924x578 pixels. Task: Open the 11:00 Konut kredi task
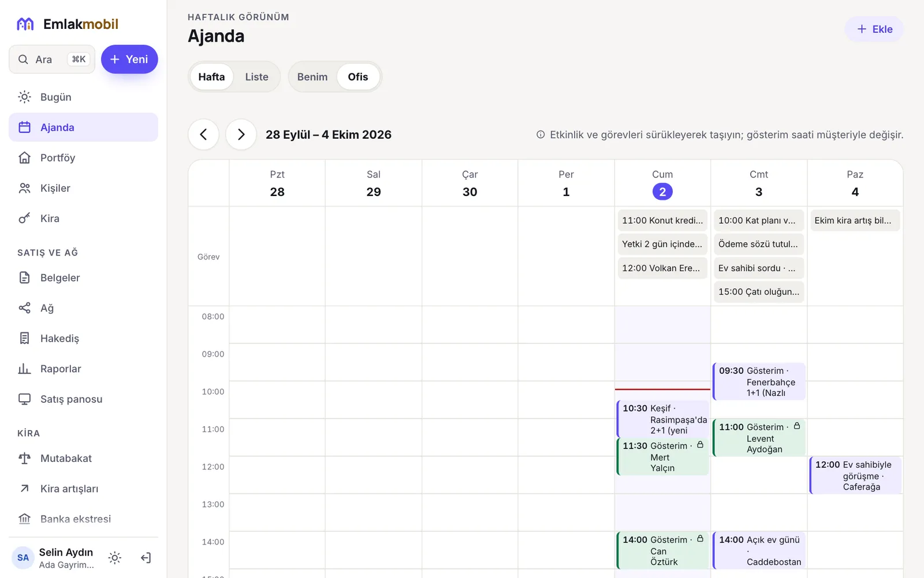pyautogui.click(x=662, y=220)
